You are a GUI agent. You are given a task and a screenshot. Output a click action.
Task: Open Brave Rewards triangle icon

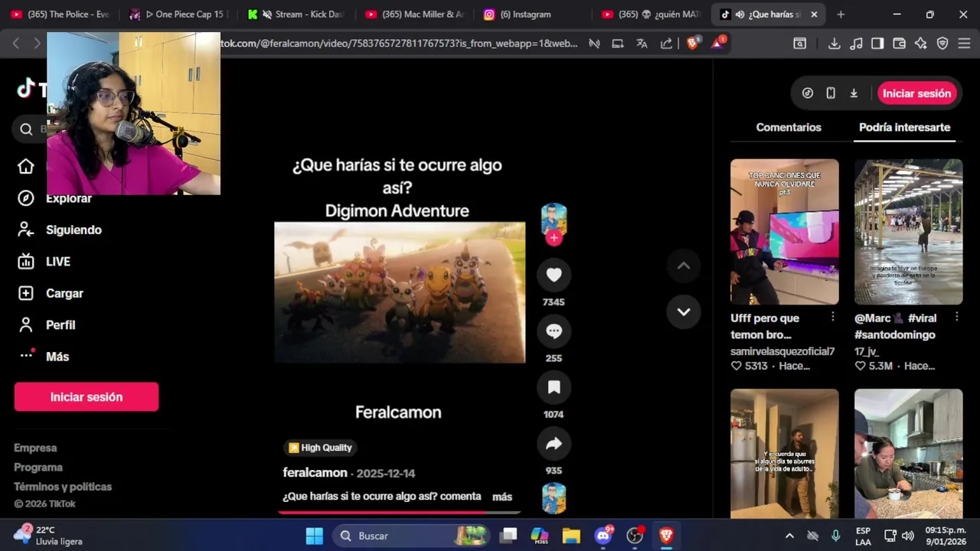click(718, 43)
